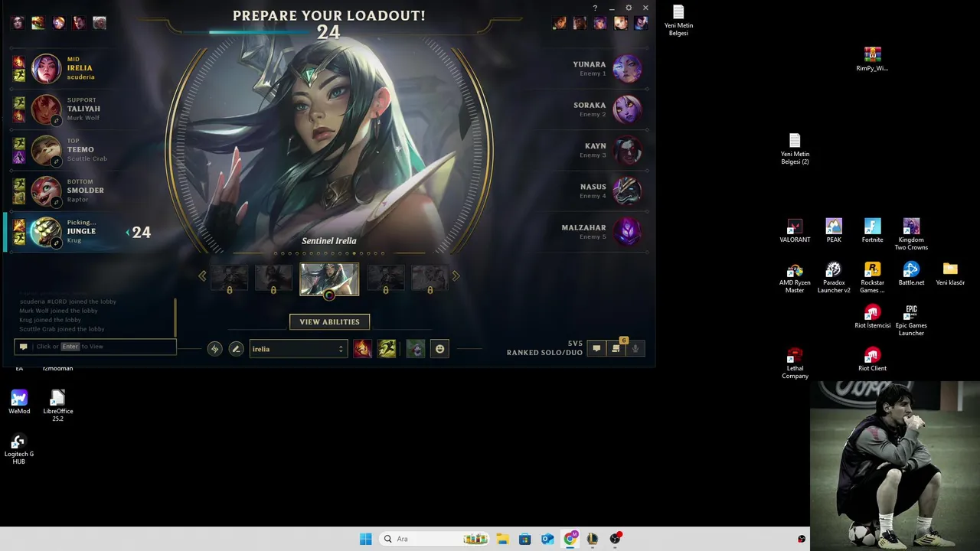Image resolution: width=980 pixels, height=551 pixels.
Task: Click the "RANKED SOLO/DUO" label
Action: [x=544, y=353]
